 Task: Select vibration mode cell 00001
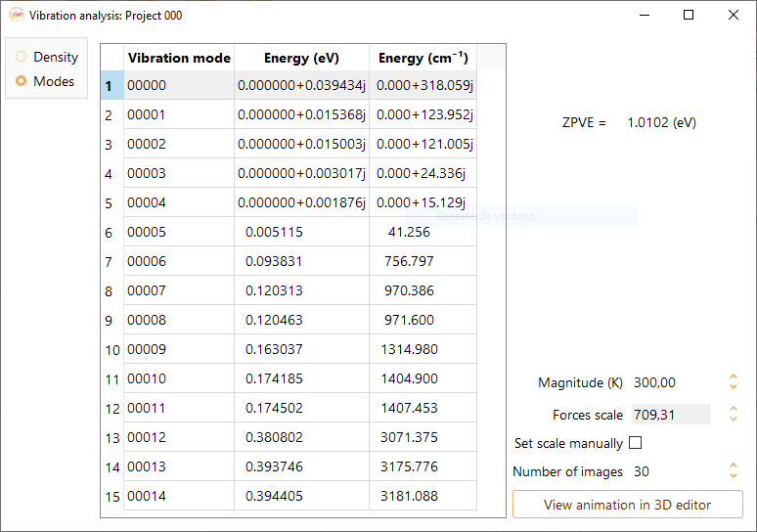(x=179, y=114)
